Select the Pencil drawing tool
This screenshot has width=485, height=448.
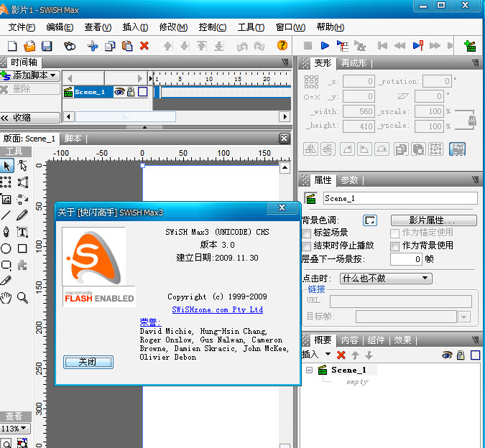click(x=22, y=215)
